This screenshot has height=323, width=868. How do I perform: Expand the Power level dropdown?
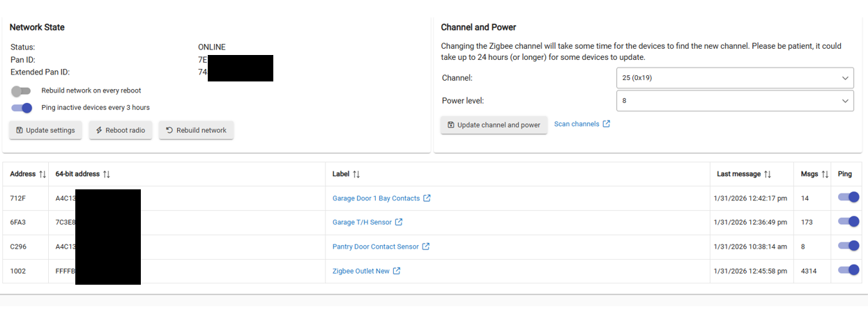tap(735, 101)
